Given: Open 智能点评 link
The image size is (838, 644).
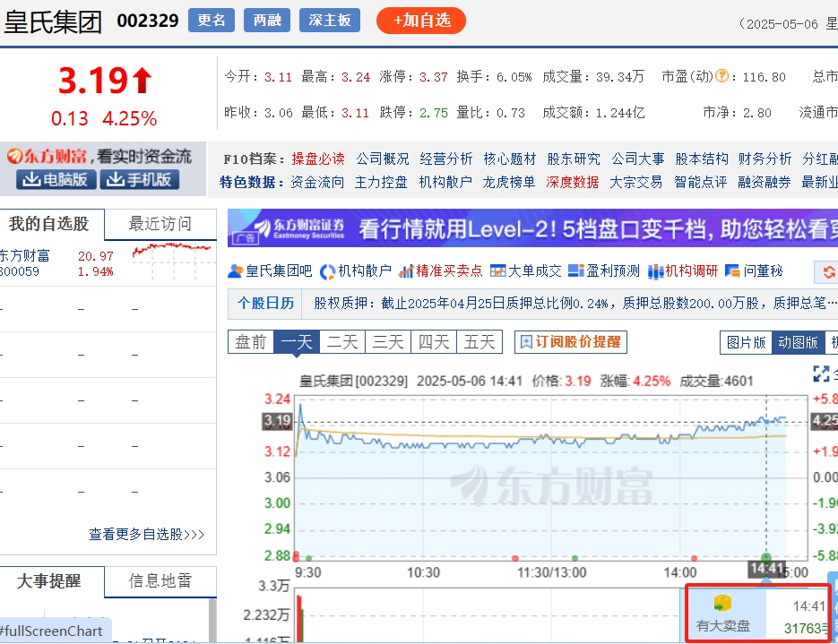Looking at the screenshot, I should (x=700, y=183).
